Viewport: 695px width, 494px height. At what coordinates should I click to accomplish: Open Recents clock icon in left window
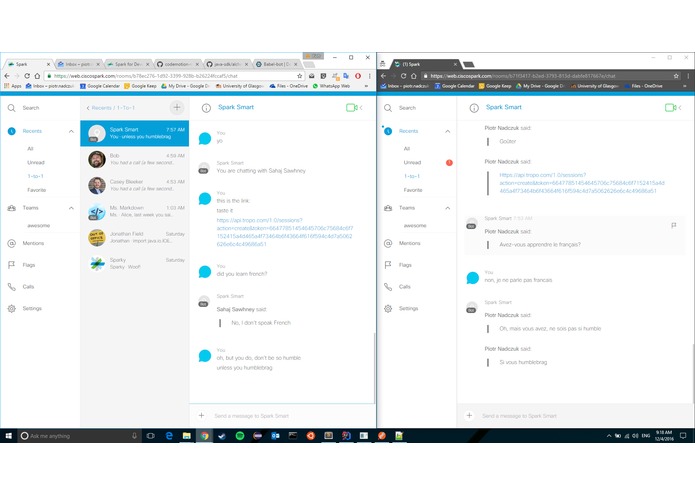12,131
